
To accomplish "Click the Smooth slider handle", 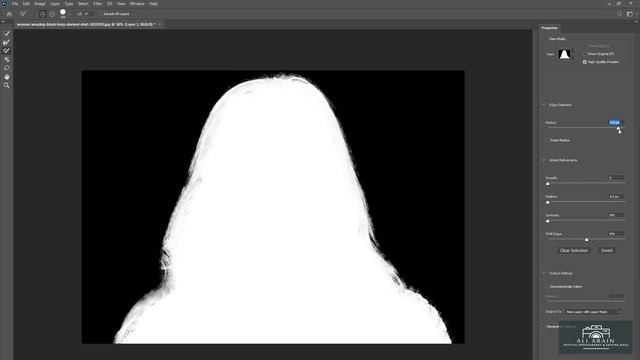I will click(x=548, y=184).
